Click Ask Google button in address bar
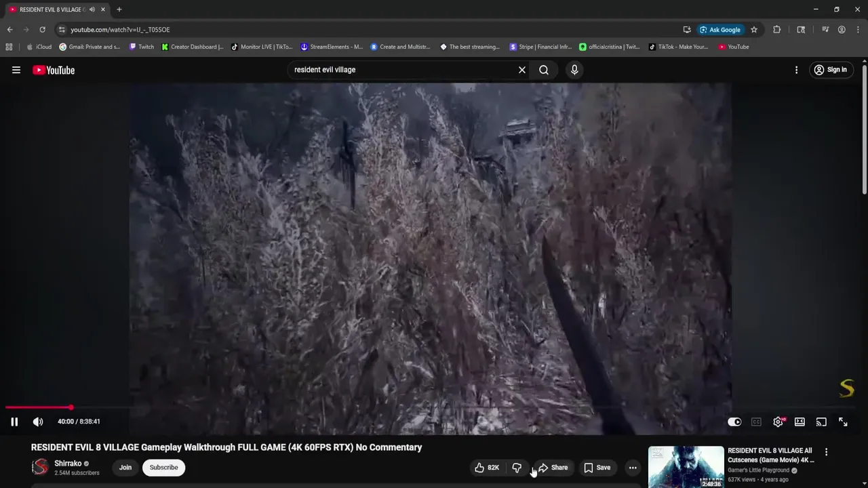Viewport: 868px width, 488px height. point(720,30)
